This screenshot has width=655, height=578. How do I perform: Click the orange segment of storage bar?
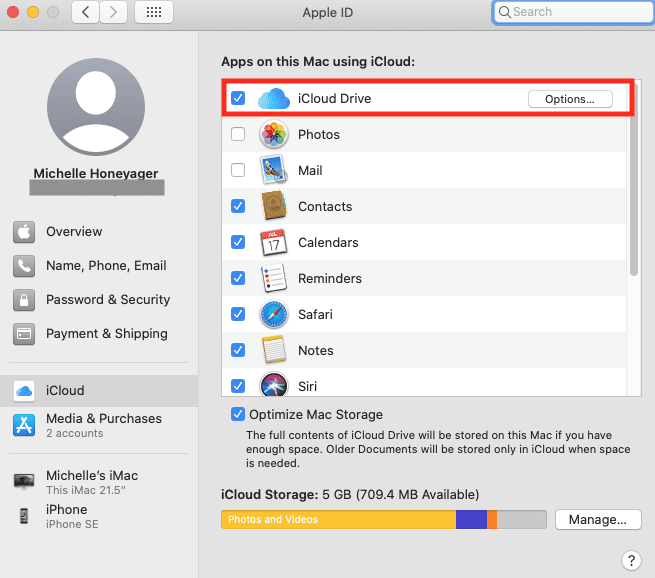point(492,520)
